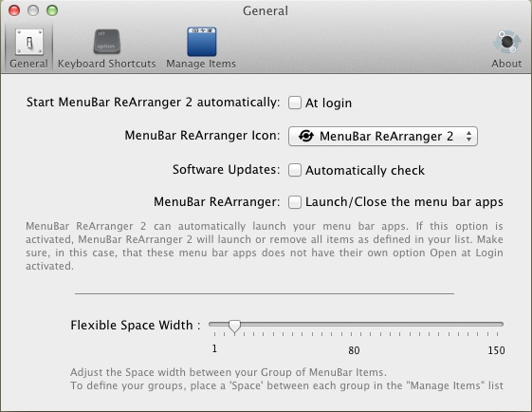Click the 'Start MenuBar ReArranger 2 automatically:' label
The image size is (532, 412).
pyautogui.click(x=154, y=103)
